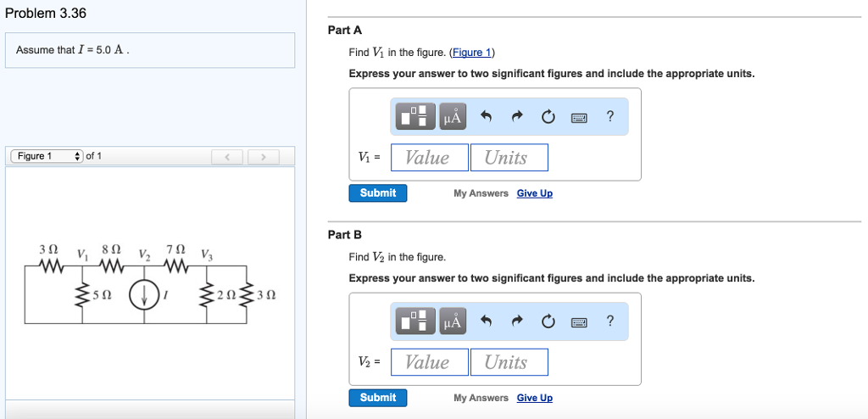Open the Figure 1 link in Part A
This screenshot has width=868, height=419.
point(471,53)
